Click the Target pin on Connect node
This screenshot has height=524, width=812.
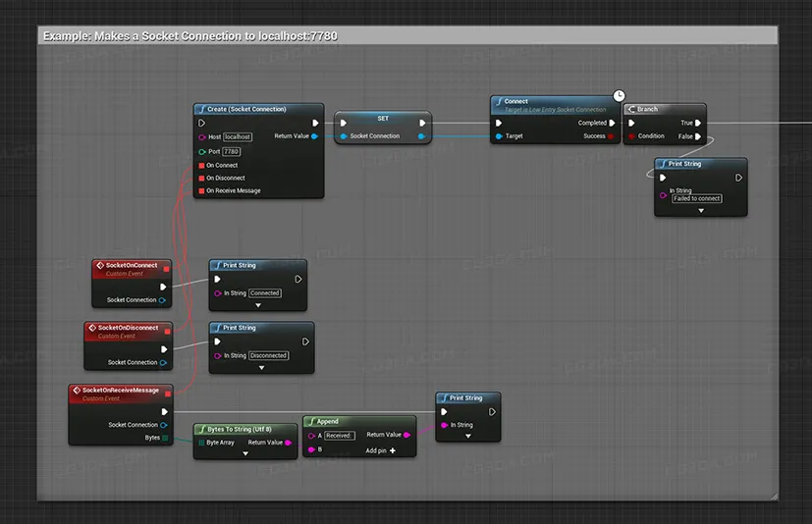pos(499,136)
